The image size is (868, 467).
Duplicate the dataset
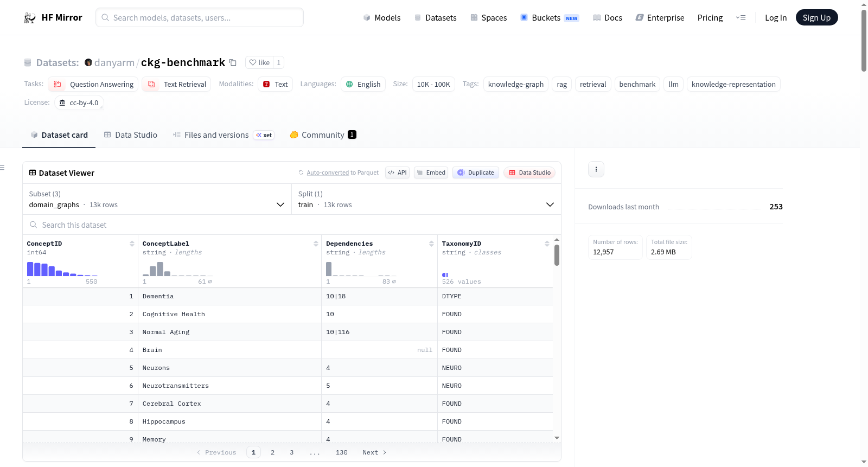coord(476,172)
